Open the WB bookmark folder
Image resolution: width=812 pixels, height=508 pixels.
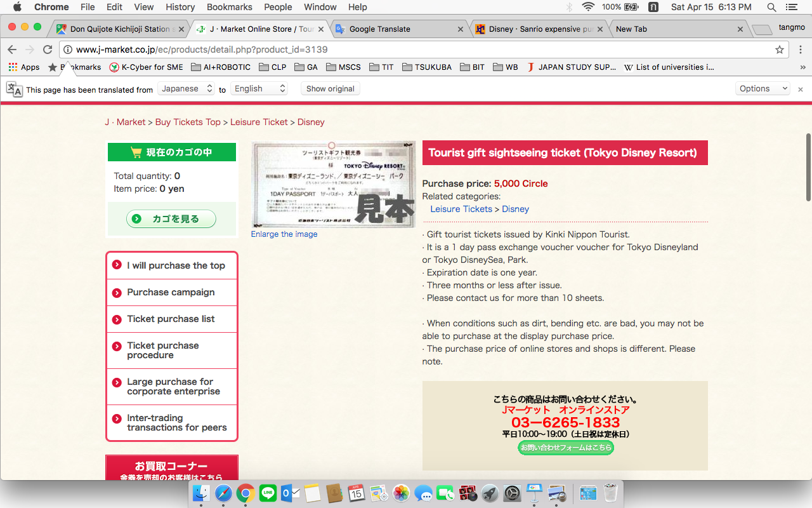(x=505, y=67)
